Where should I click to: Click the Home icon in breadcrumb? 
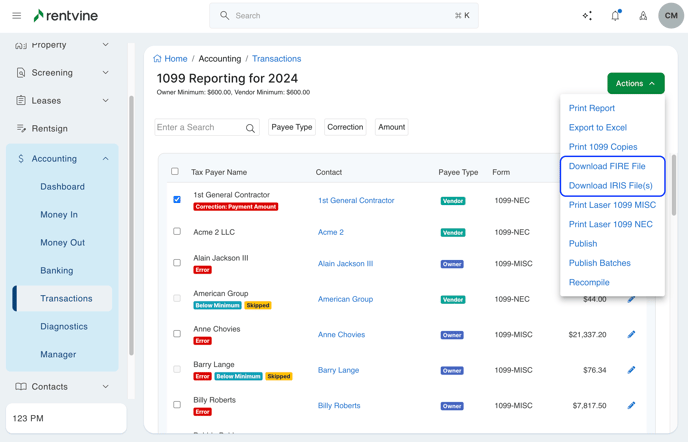[x=158, y=59]
